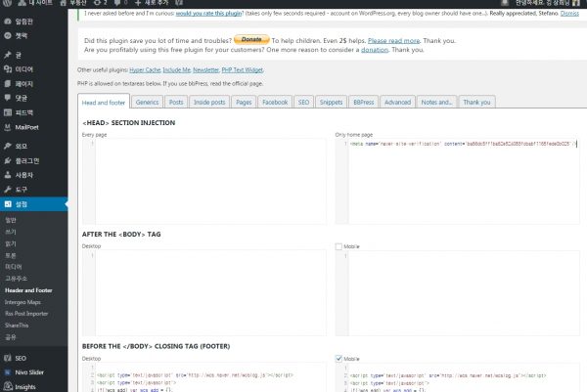Open the Tools (도구) wrench icon
The image size is (587, 392).
pyautogui.click(x=8, y=190)
